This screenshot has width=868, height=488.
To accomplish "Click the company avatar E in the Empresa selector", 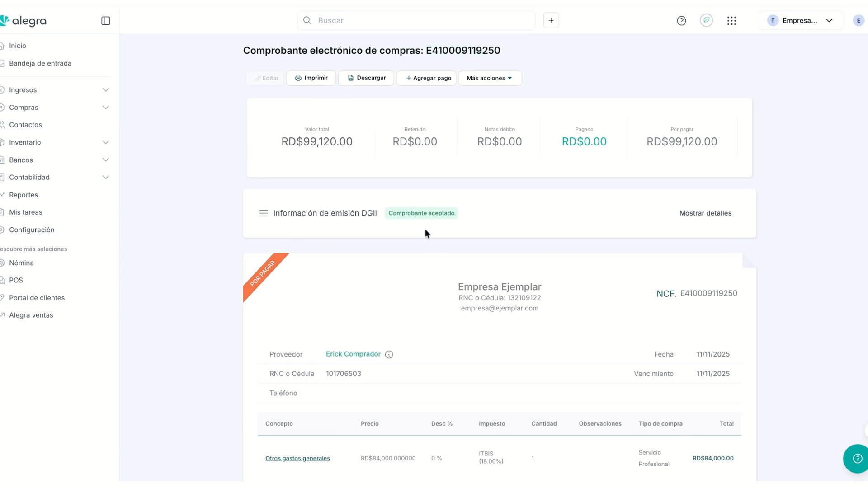I will click(x=773, y=20).
